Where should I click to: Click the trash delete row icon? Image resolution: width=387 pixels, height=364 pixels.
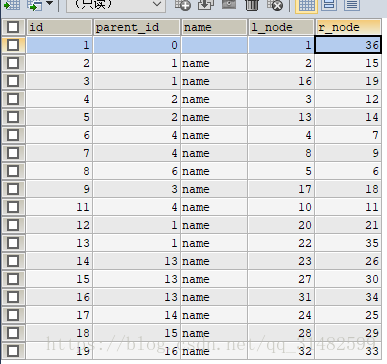pos(252,5)
